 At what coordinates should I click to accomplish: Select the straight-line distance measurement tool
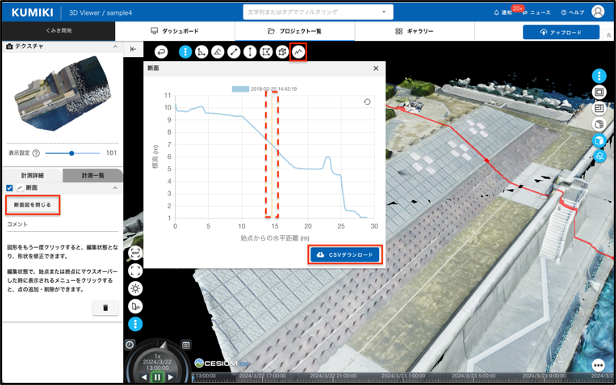234,52
